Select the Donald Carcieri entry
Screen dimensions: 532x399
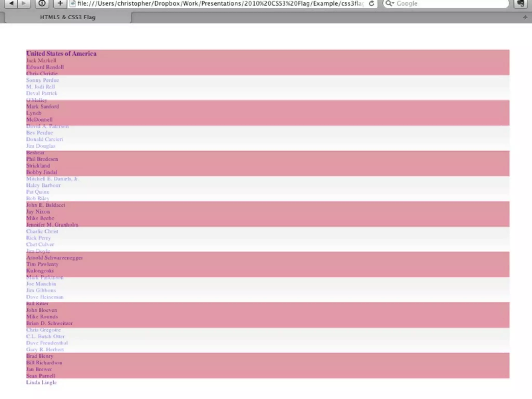point(45,139)
